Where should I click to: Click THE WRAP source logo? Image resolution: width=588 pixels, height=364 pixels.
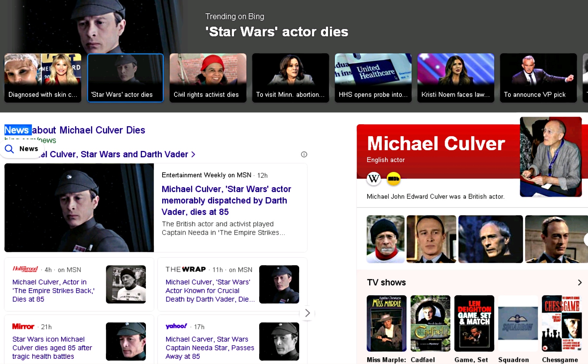pos(186,269)
